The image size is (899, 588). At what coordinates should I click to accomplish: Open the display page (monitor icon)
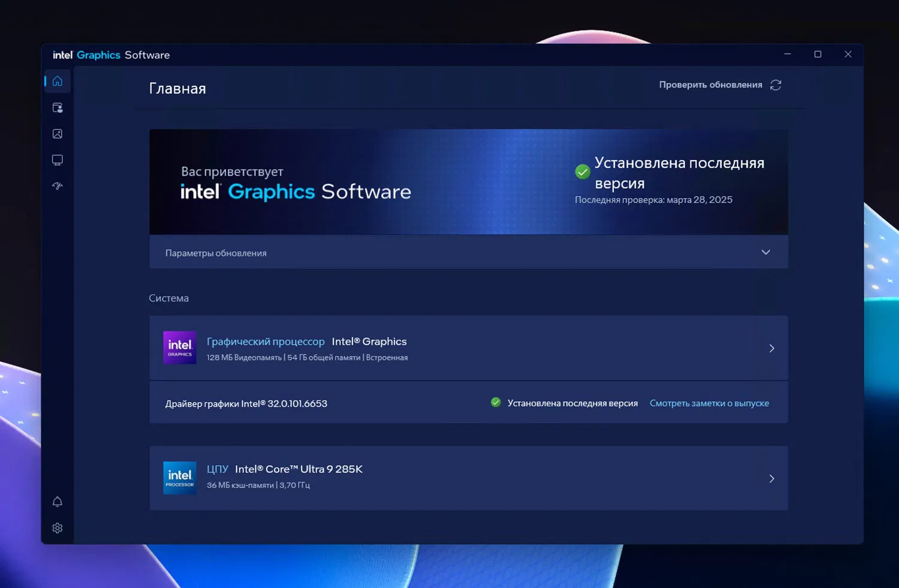[58, 160]
